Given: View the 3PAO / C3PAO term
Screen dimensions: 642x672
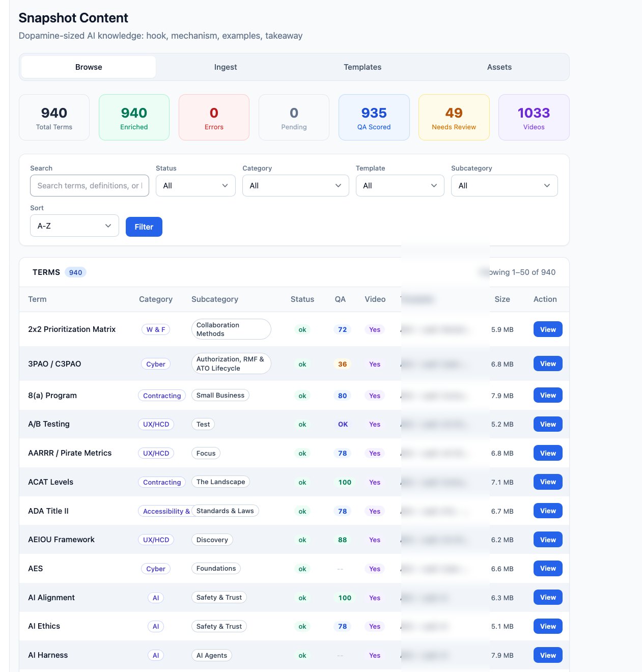Looking at the screenshot, I should (548, 363).
